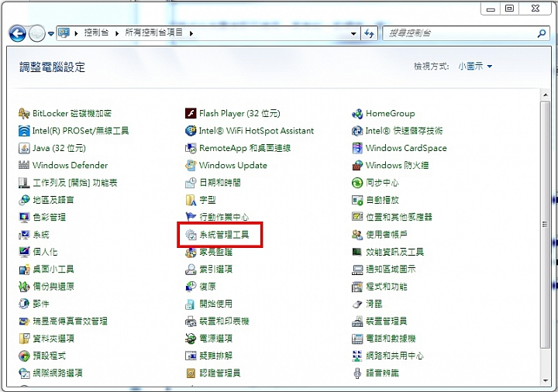Screen dimensions: 558x392
Task: Open the 個人化 icon
Action: [x=24, y=252]
